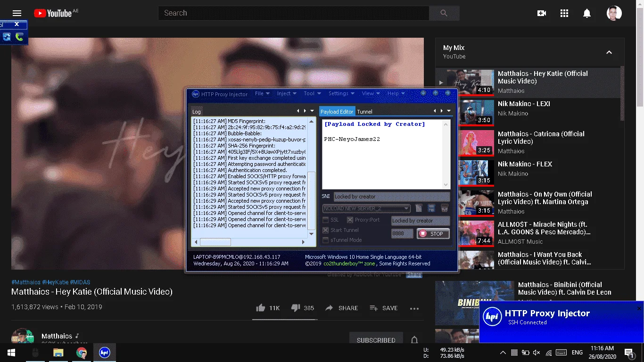Close the SSH Connected notification popup
The image size is (644, 362).
click(x=639, y=309)
